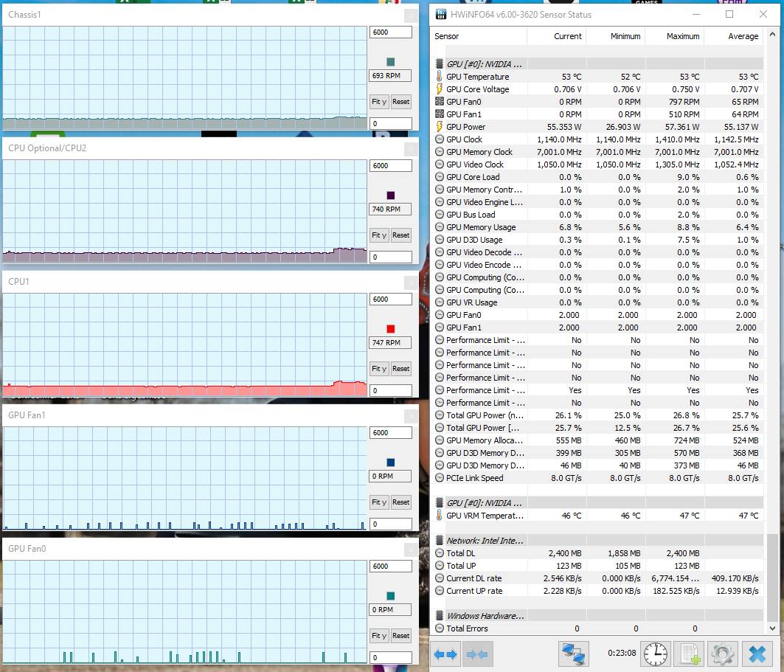The height and width of the screenshot is (672, 784).
Task: Click Reset in GPU Fan0 graph
Action: [401, 636]
